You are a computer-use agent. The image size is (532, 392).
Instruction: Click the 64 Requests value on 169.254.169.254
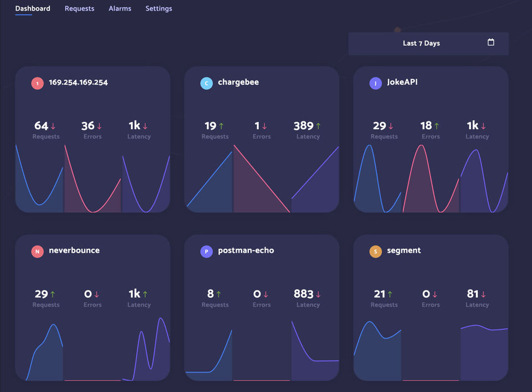(42, 125)
